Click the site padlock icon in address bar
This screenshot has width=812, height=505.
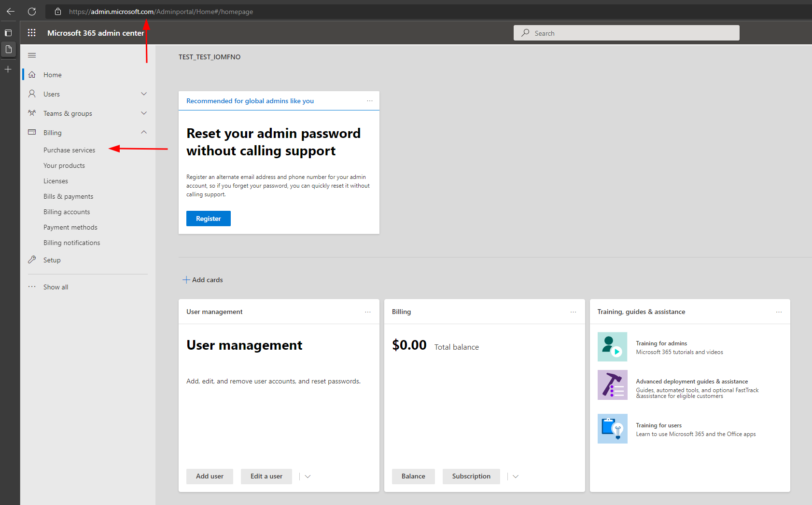[x=58, y=12]
